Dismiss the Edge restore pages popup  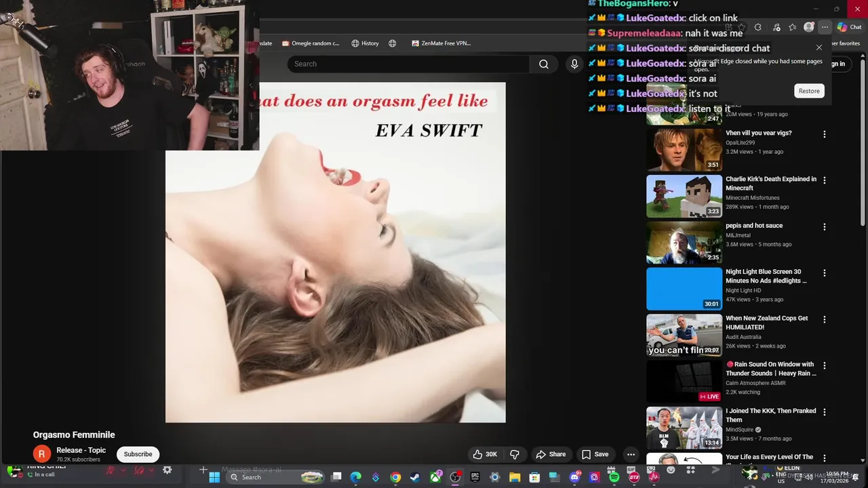click(819, 47)
